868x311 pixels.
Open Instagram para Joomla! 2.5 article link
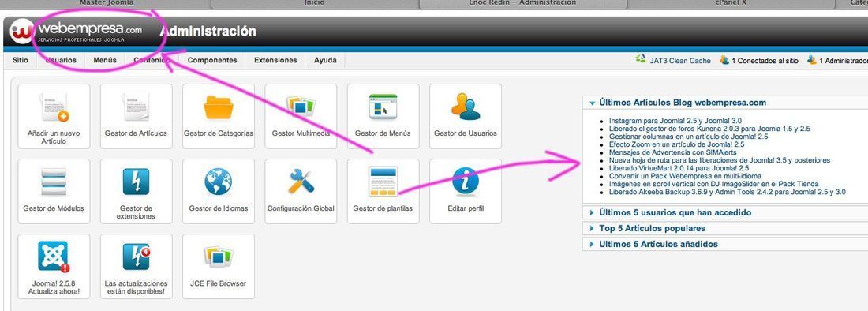tap(675, 120)
